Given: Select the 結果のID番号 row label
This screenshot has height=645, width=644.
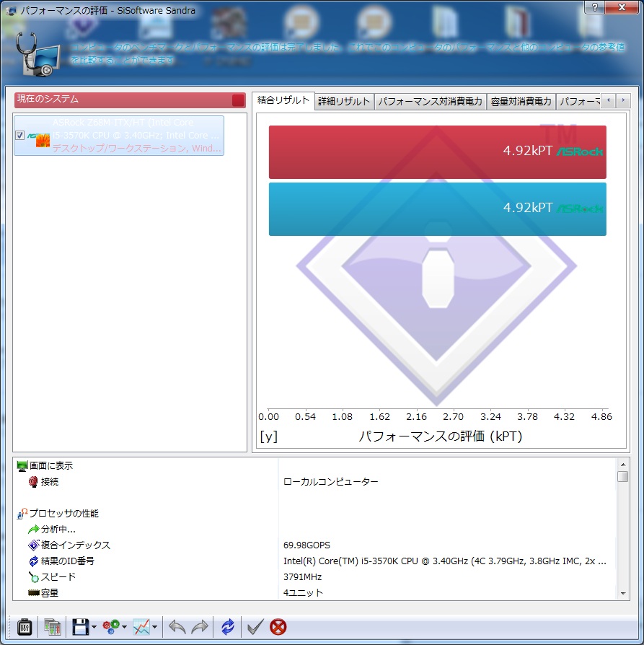Looking at the screenshot, I should tap(68, 561).
